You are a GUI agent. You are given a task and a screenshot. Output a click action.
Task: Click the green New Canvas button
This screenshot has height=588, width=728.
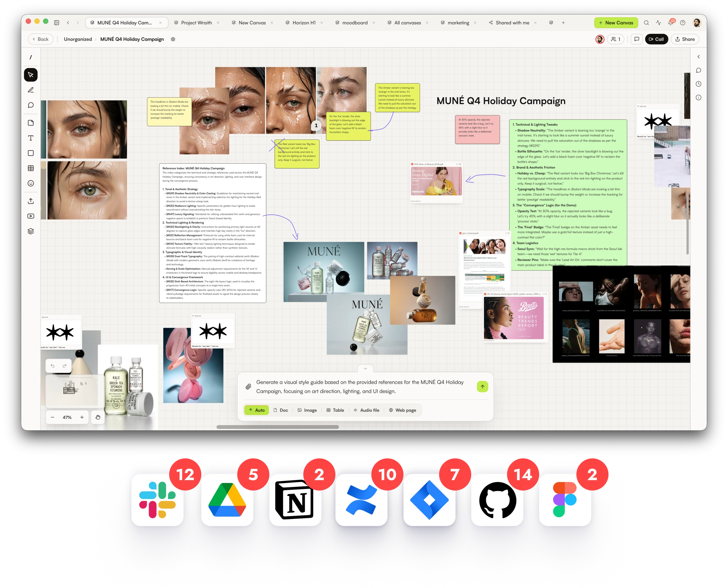click(x=616, y=23)
